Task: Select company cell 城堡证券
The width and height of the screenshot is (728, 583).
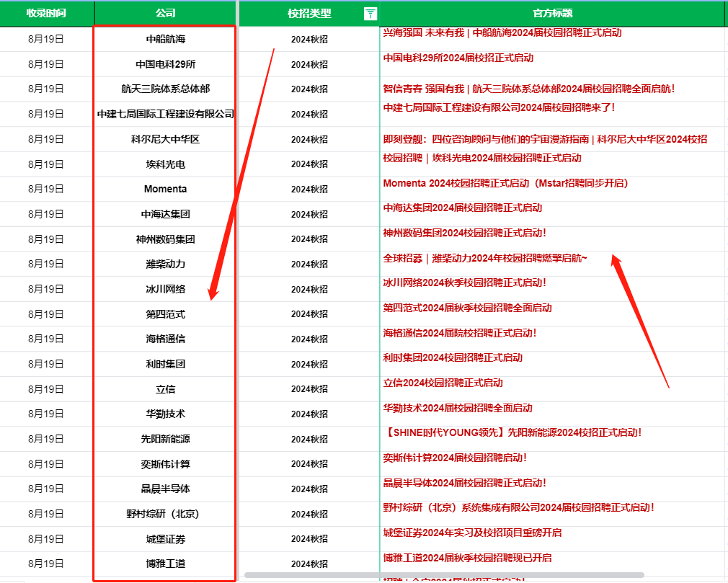Action: click(x=165, y=539)
